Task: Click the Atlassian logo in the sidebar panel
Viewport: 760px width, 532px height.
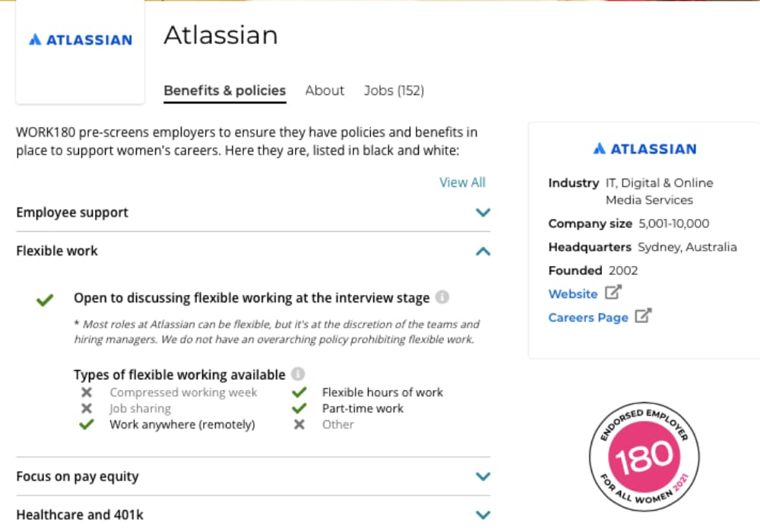Action: tap(644, 148)
